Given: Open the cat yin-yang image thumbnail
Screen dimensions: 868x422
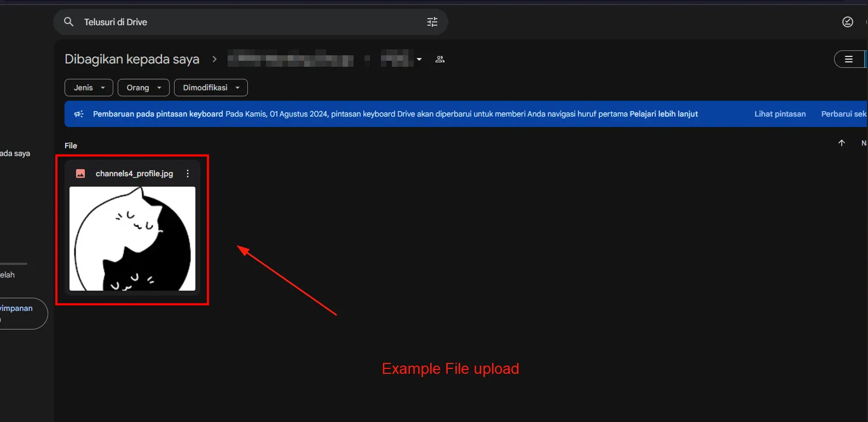Looking at the screenshot, I should (x=132, y=239).
